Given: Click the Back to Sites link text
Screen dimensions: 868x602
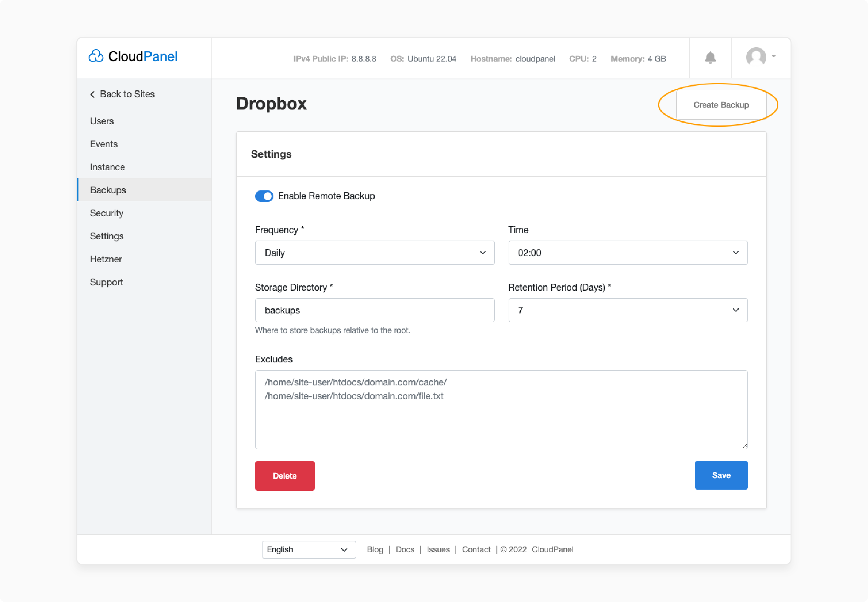Looking at the screenshot, I should [x=127, y=94].
